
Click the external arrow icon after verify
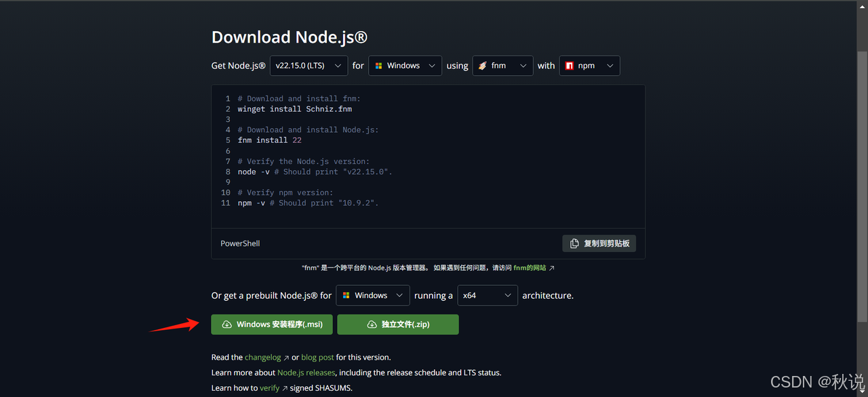(x=285, y=389)
